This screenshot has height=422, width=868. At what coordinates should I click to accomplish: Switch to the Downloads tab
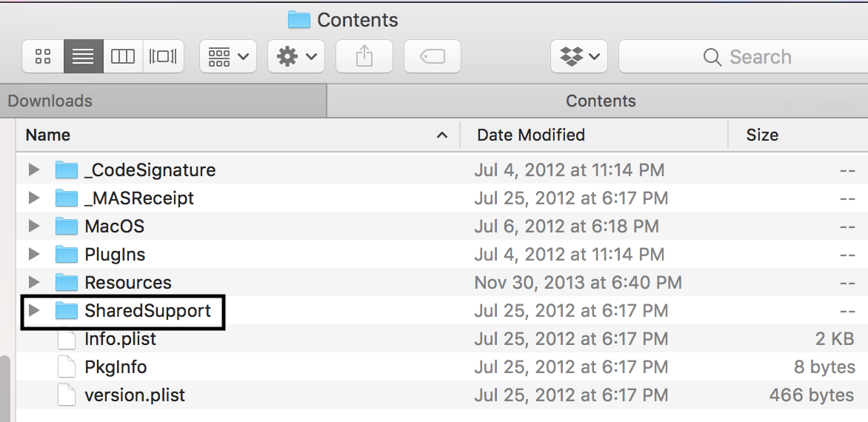(x=163, y=101)
